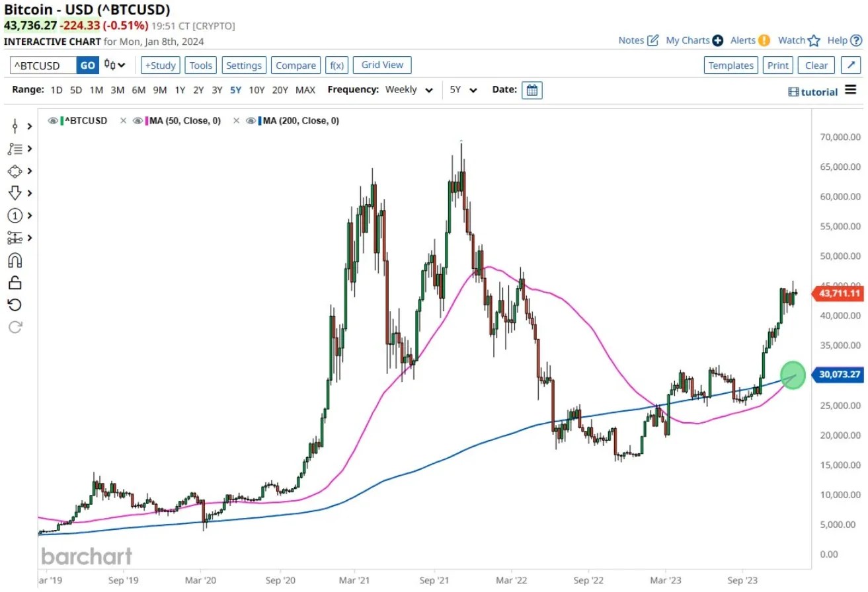Open My Charts link
The width and height of the screenshot is (868, 592).
tap(689, 40)
